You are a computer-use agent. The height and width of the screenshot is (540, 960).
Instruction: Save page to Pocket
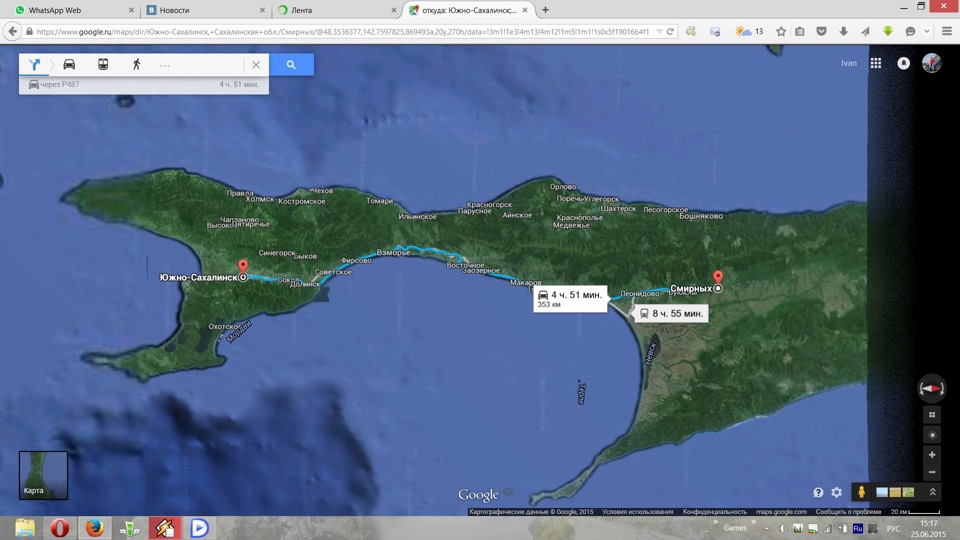(821, 31)
